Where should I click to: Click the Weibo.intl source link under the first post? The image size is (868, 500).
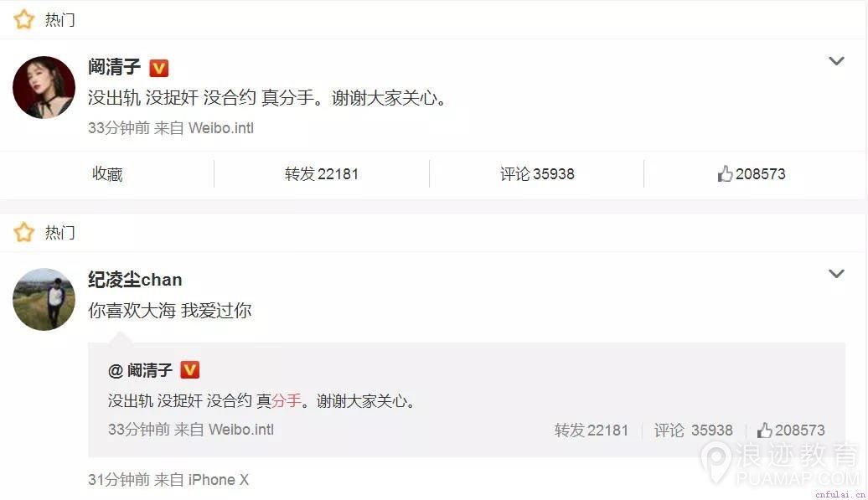click(x=221, y=128)
